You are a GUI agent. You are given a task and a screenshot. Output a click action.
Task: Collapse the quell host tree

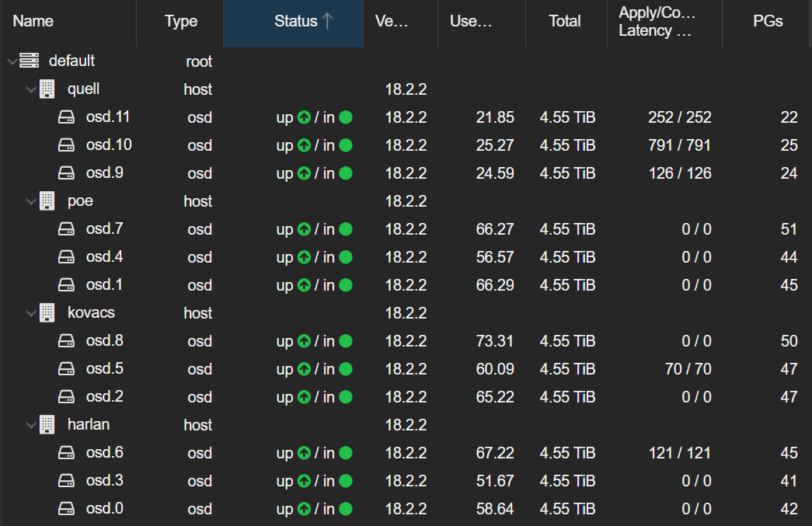pyautogui.click(x=30, y=89)
